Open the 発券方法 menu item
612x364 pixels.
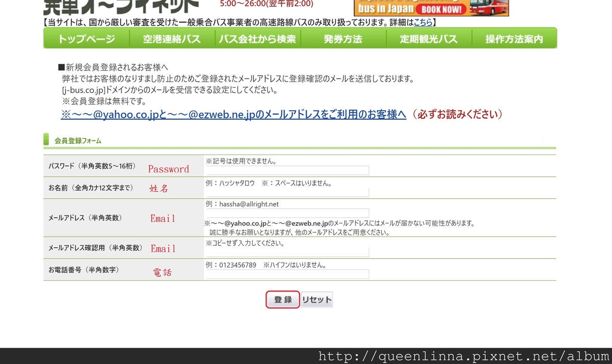343,39
